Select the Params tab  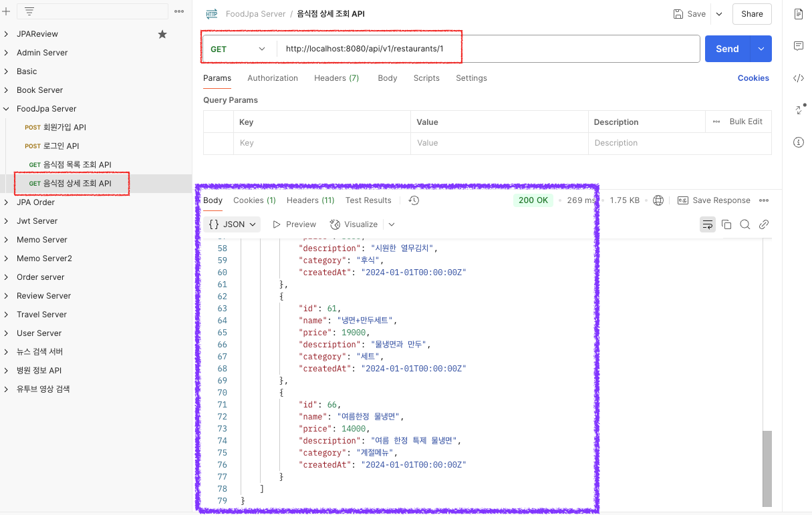[217, 78]
